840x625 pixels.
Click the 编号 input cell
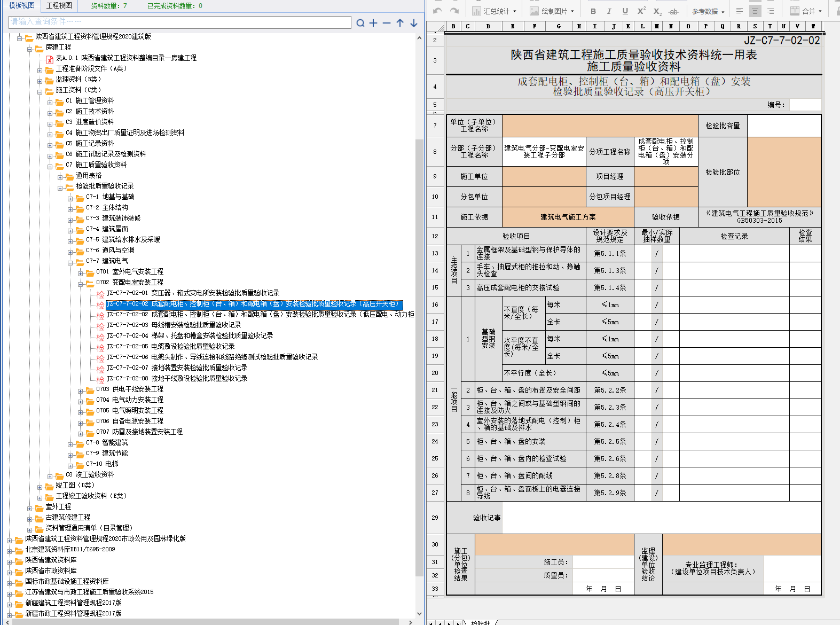pos(805,105)
